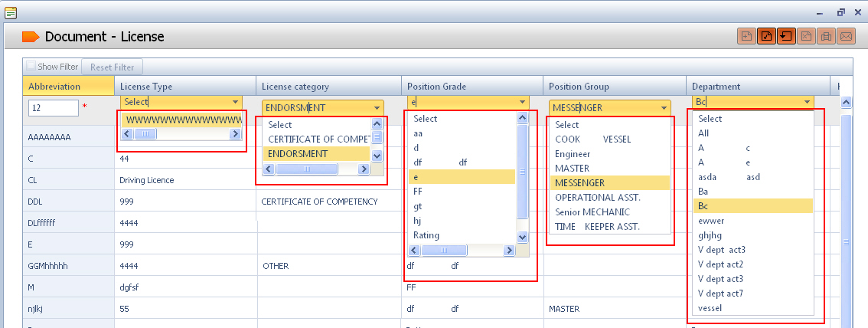
Task: Select 'Bc' in Department dropdown list
Action: coord(702,205)
